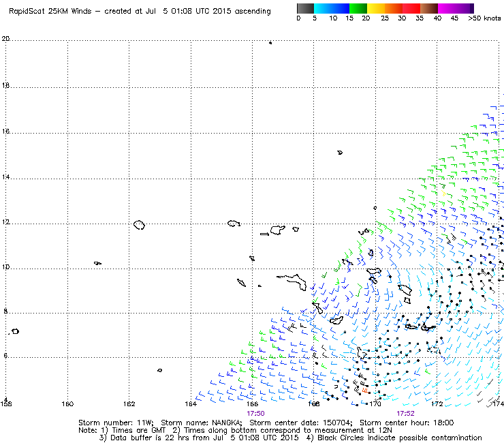The width and height of the screenshot is (504, 443).
Task: Click the purple 45-50 knots color segment
Action: (464, 8)
